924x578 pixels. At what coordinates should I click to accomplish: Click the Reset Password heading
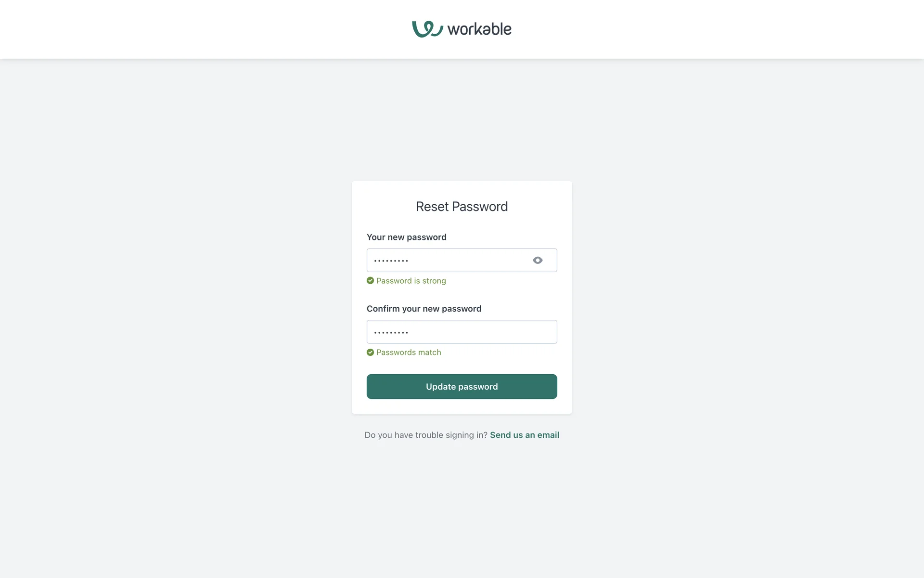(462, 206)
